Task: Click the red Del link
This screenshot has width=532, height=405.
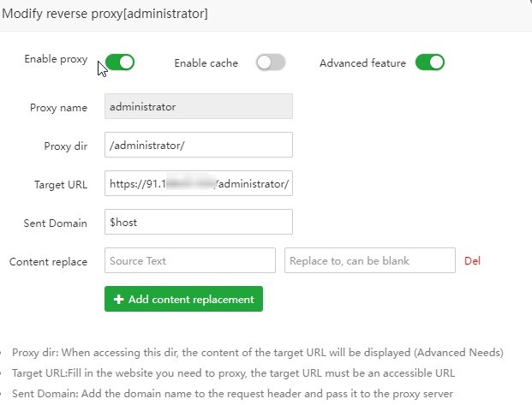Action: point(472,261)
